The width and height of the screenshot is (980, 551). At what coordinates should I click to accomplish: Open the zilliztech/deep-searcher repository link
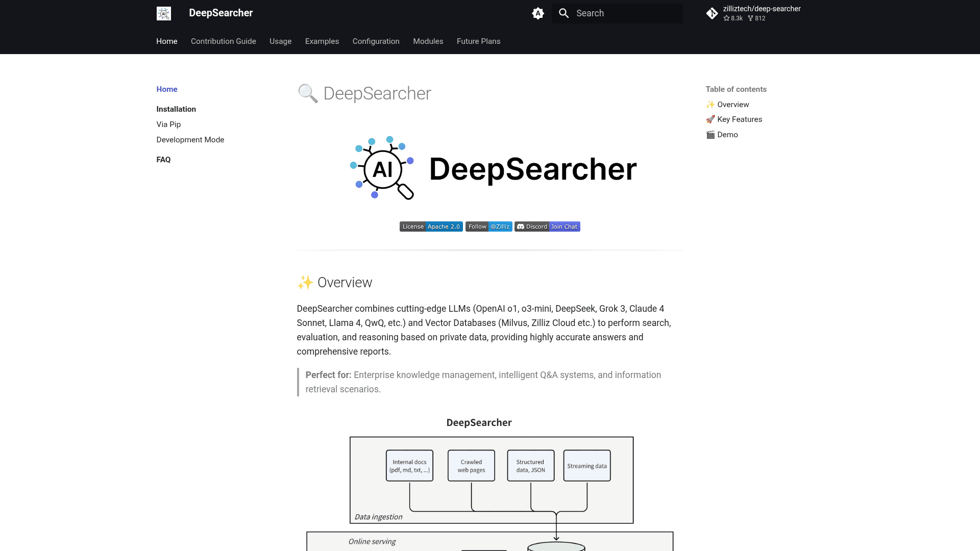coord(753,13)
